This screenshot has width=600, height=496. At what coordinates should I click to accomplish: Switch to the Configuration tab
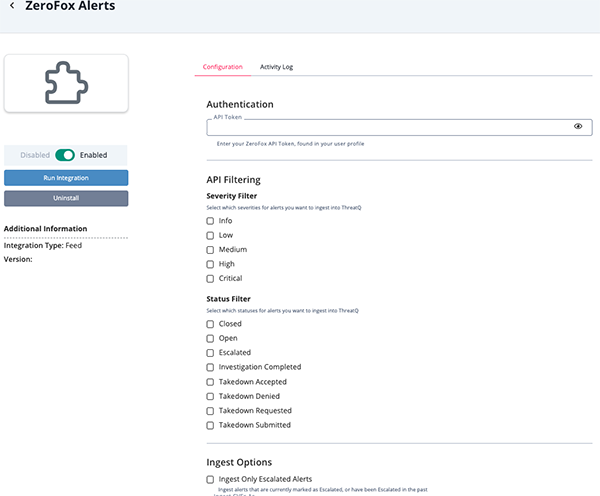(x=223, y=67)
